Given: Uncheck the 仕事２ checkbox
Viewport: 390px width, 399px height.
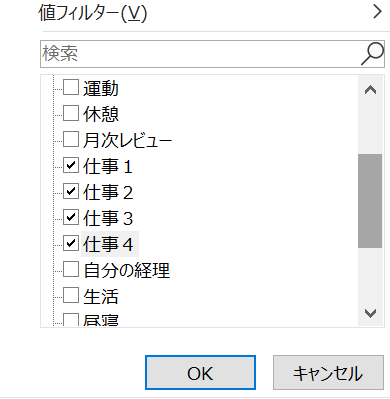Looking at the screenshot, I should (x=71, y=191).
